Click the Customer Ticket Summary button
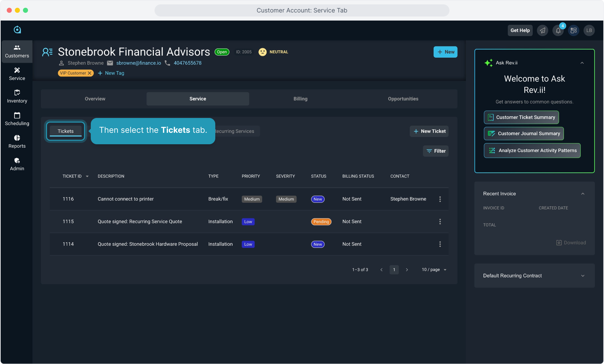604x364 pixels. (x=521, y=117)
